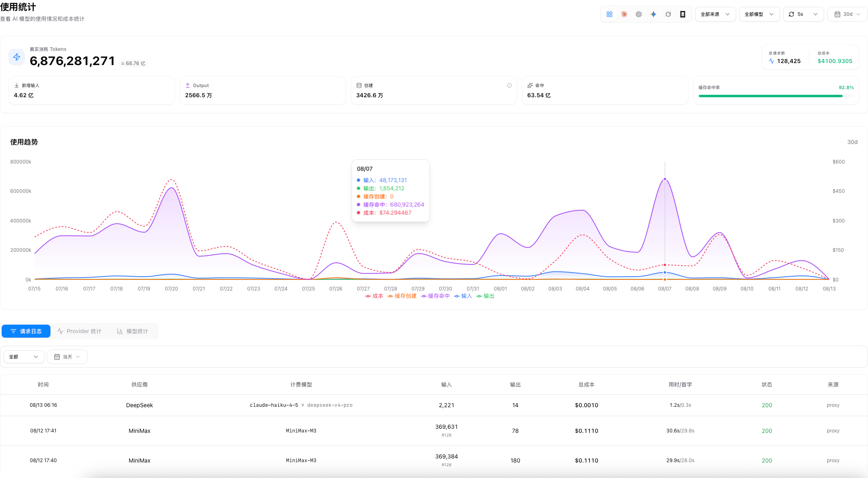
Task: Filter by the Gemini sparkle icon
Action: pyautogui.click(x=653, y=14)
